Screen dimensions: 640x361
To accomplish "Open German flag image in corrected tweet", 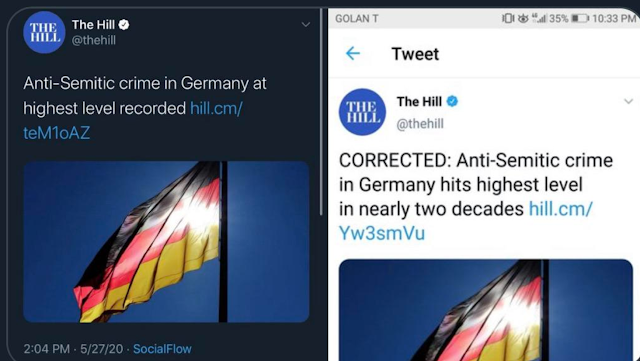I will 486,310.
